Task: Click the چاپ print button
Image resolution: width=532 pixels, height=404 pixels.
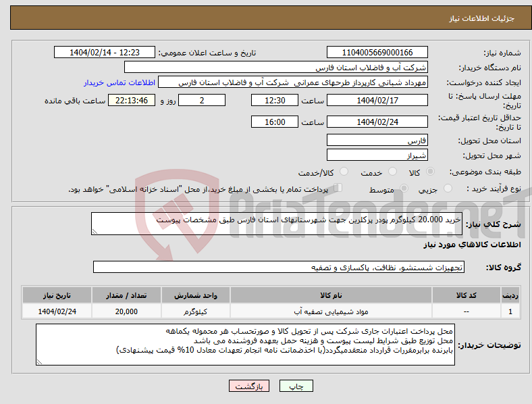Action: point(296,386)
